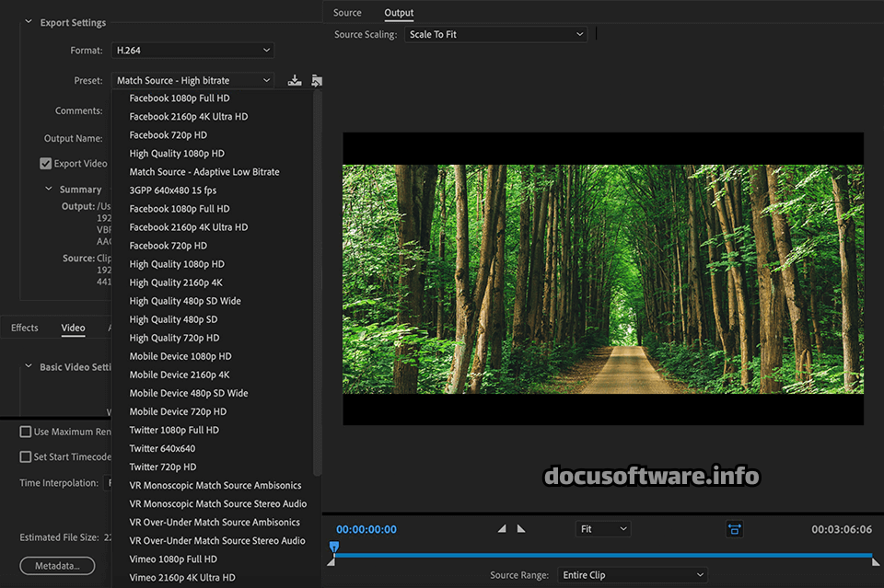
Task: Click the Metadata button
Action: [57, 565]
